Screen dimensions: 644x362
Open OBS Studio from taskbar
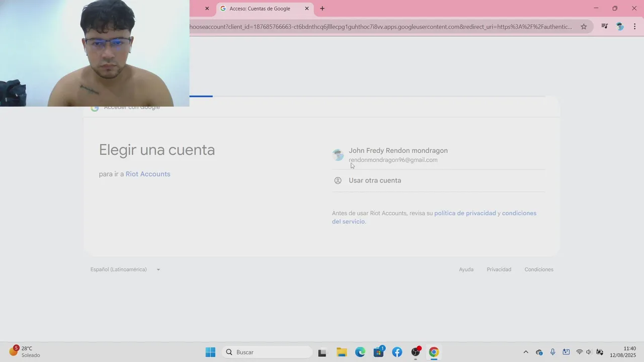416,352
